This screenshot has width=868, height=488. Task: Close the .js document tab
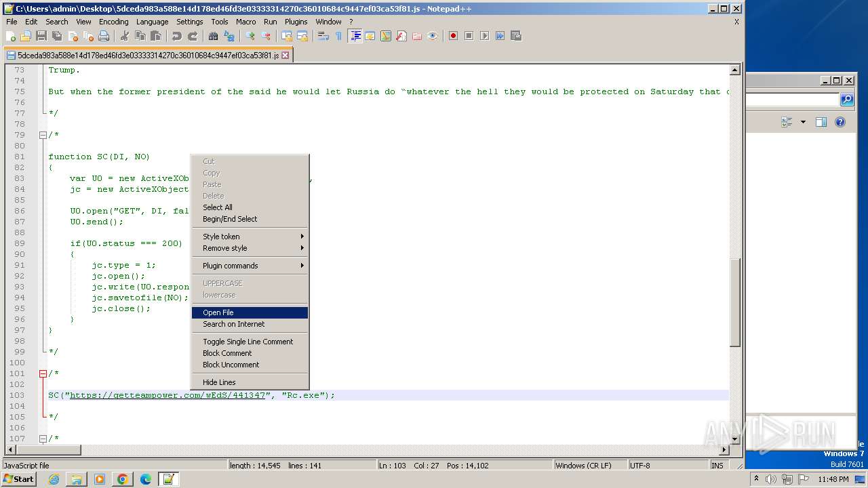[x=285, y=56]
